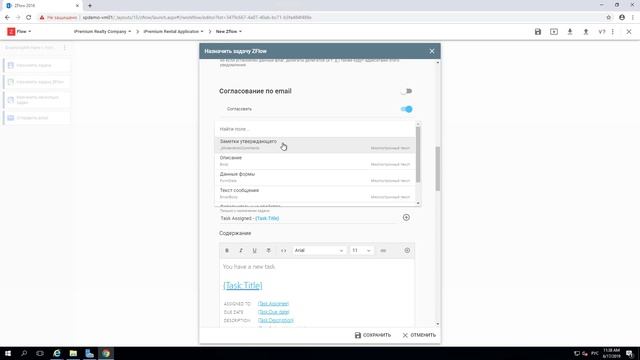The width and height of the screenshot is (640, 360).
Task: Select Описание field in the list
Action: coord(315,161)
